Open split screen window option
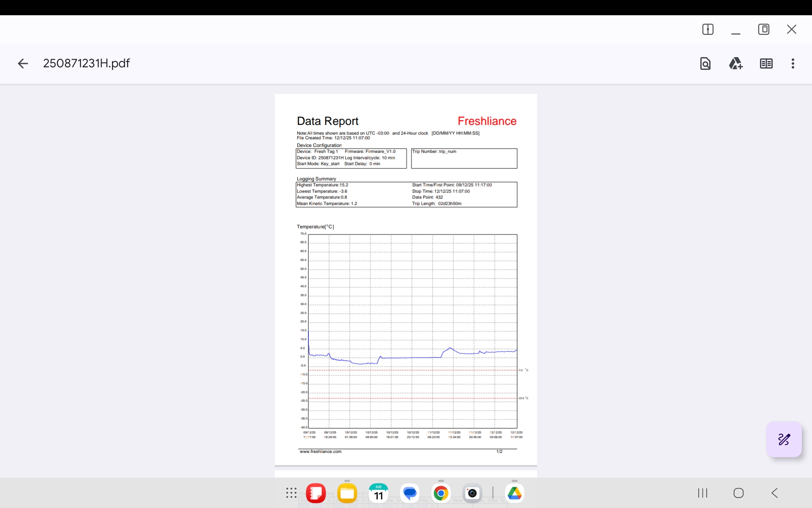812x508 pixels. [x=708, y=29]
